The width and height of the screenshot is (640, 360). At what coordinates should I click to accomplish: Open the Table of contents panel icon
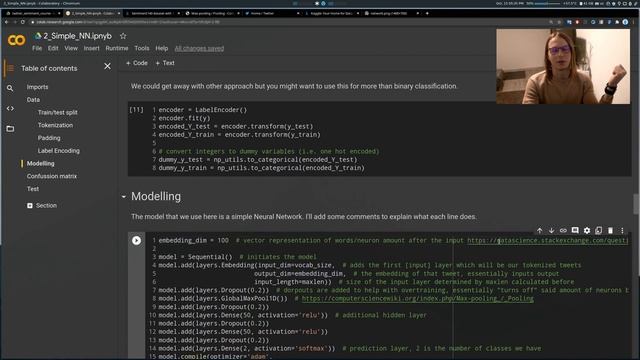pyautogui.click(x=10, y=68)
